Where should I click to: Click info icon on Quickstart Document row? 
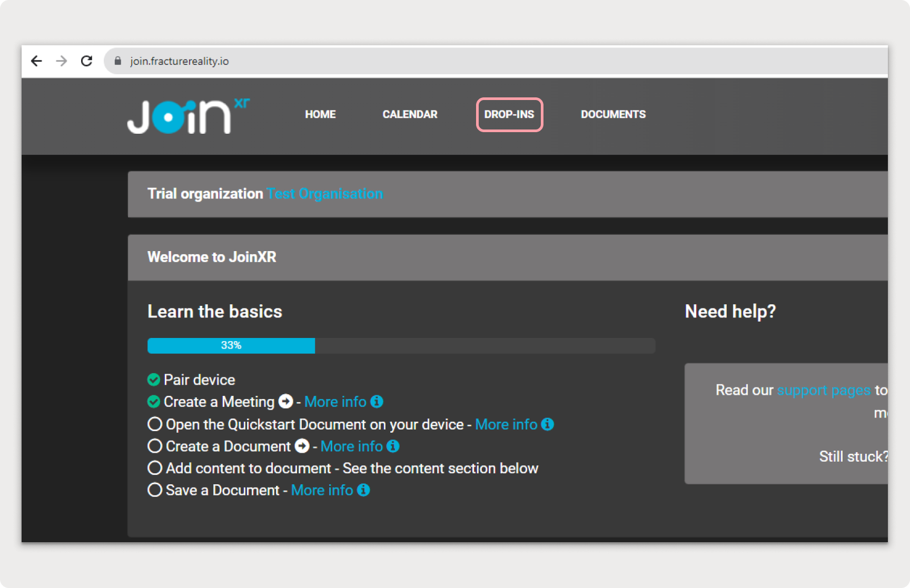548,424
